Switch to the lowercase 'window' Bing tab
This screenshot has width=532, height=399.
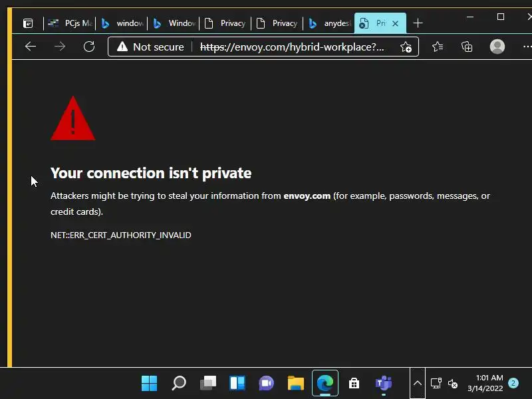[122, 23]
